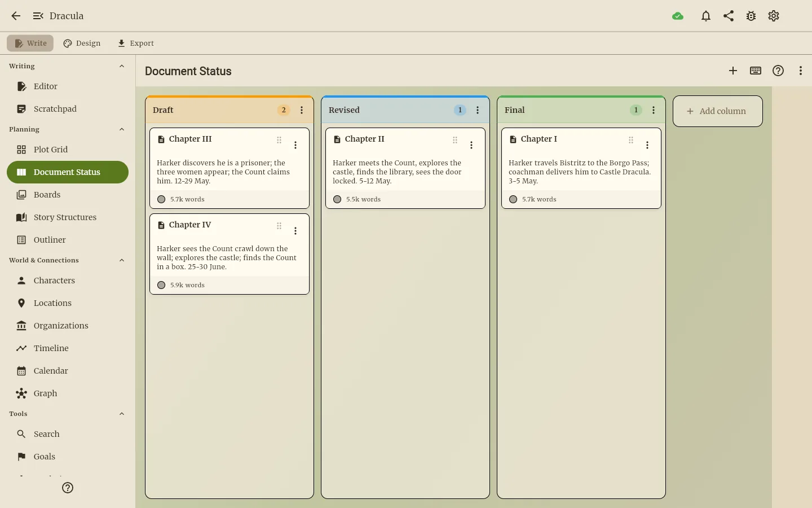This screenshot has height=508, width=812.
Task: Open Organizations in the sidebar
Action: coord(68,326)
